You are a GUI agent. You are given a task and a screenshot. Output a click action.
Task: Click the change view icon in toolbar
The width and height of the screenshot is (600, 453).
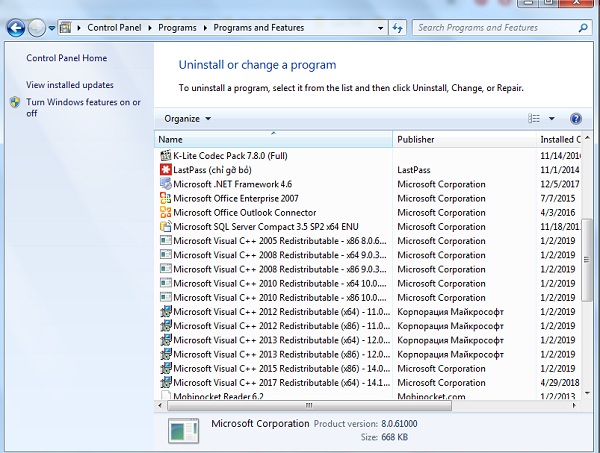pos(534,119)
